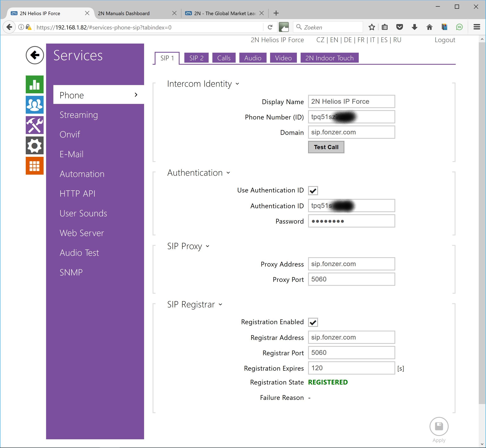486x448 pixels.
Task: Open Automation in the Services menu
Action: coord(82,174)
